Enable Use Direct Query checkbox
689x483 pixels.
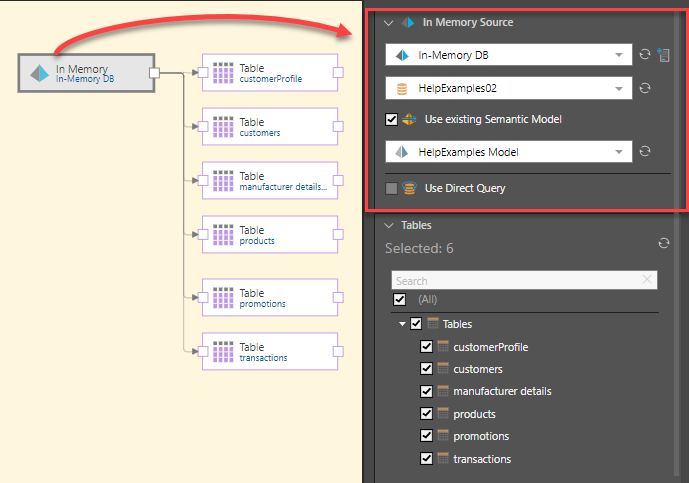(x=392, y=188)
